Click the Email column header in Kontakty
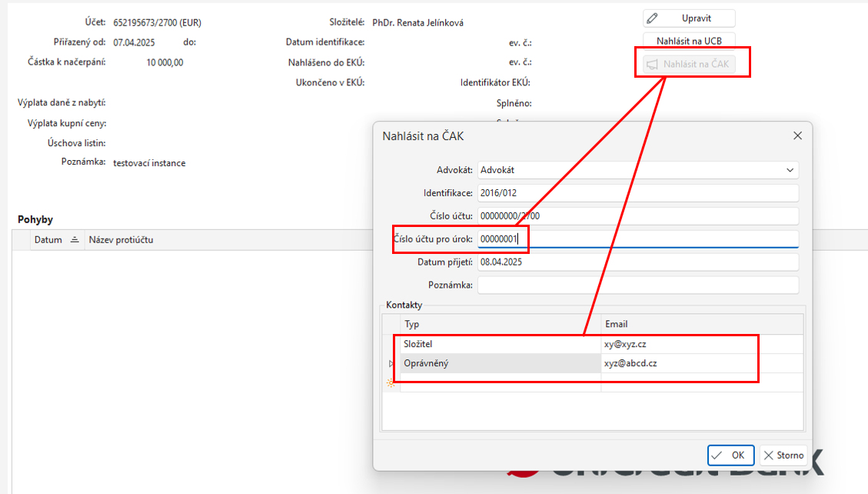The image size is (868, 494). (701, 324)
